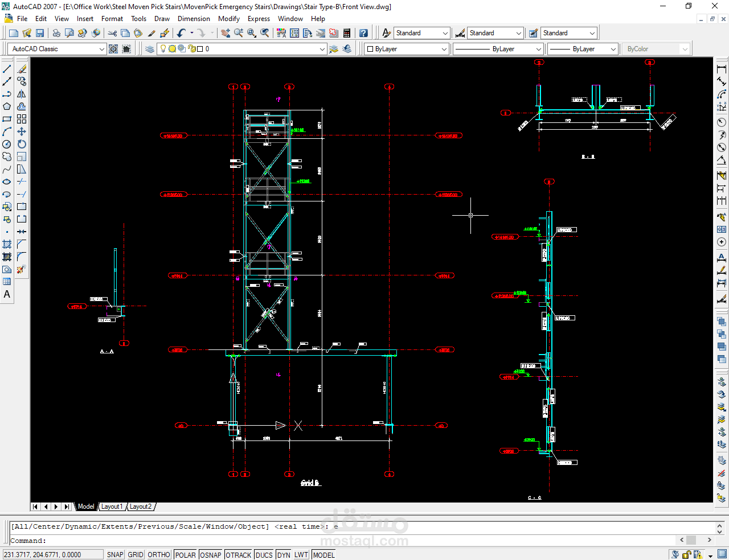Screen dimensions: 729x560
Task: Open the ByLayer color control dropdown
Action: pyautogui.click(x=444, y=49)
